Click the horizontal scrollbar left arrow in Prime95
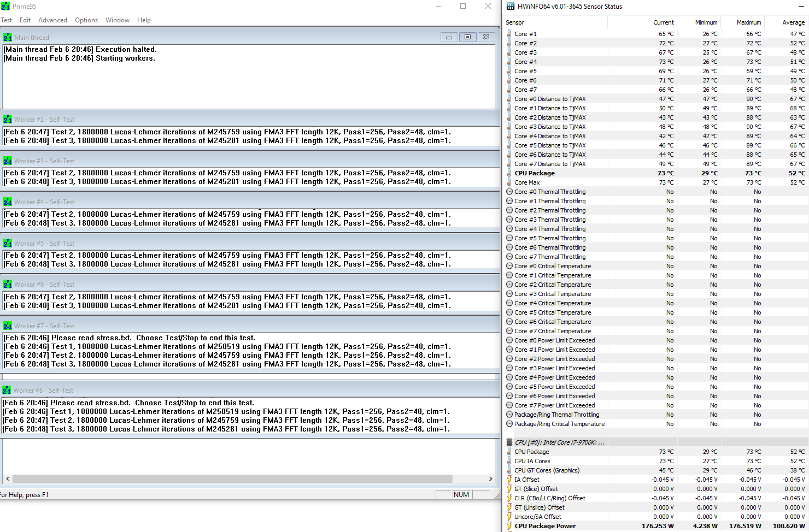This screenshot has height=532, width=809. [x=8, y=478]
